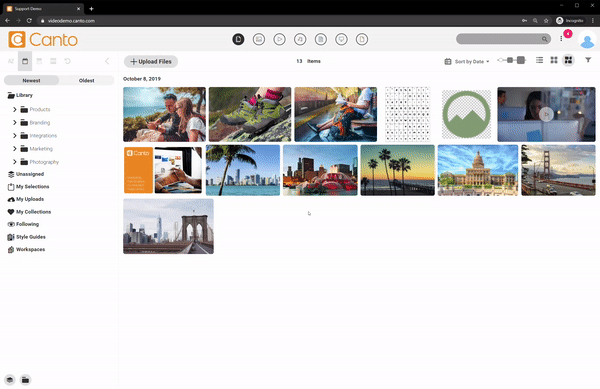Viewport: 600px width, 389px height.
Task: Open the filter funnel panel
Action: [x=588, y=60]
